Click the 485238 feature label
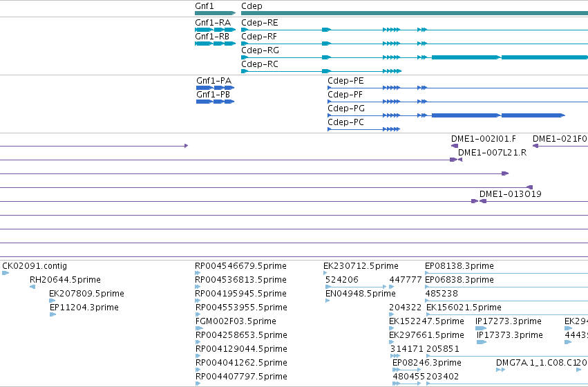This screenshot has width=588, height=387. coord(442,294)
